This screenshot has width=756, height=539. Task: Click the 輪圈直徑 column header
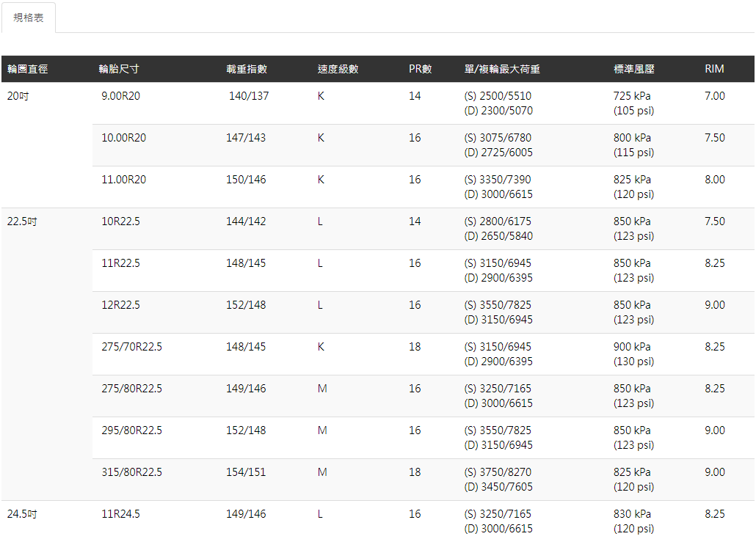[28, 69]
